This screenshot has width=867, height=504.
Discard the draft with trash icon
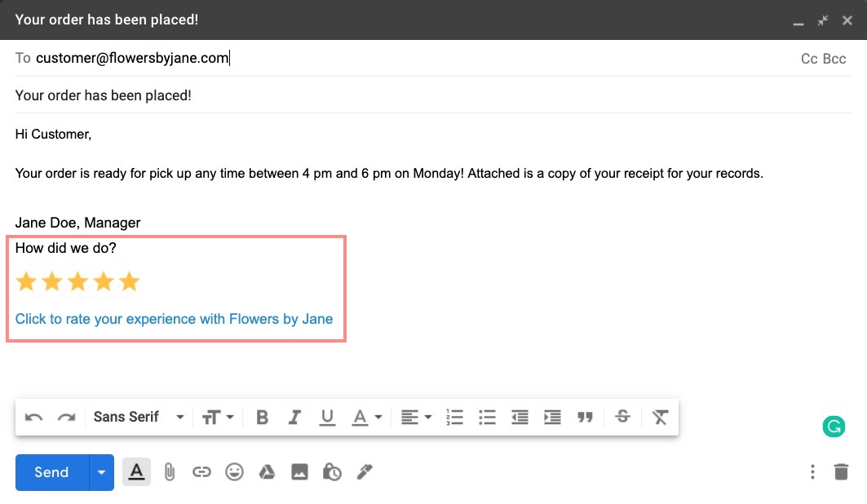pyautogui.click(x=841, y=472)
